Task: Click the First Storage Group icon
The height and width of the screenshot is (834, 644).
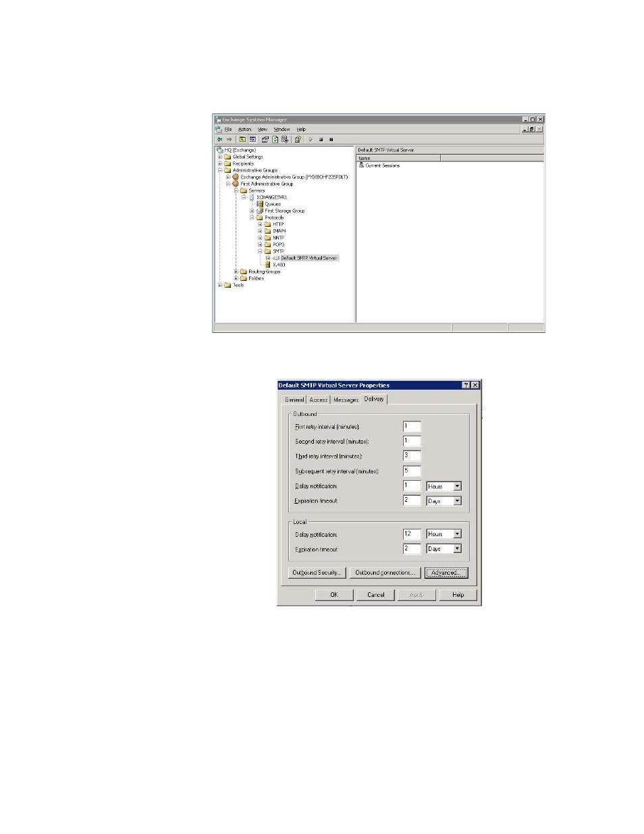Action: (260, 211)
